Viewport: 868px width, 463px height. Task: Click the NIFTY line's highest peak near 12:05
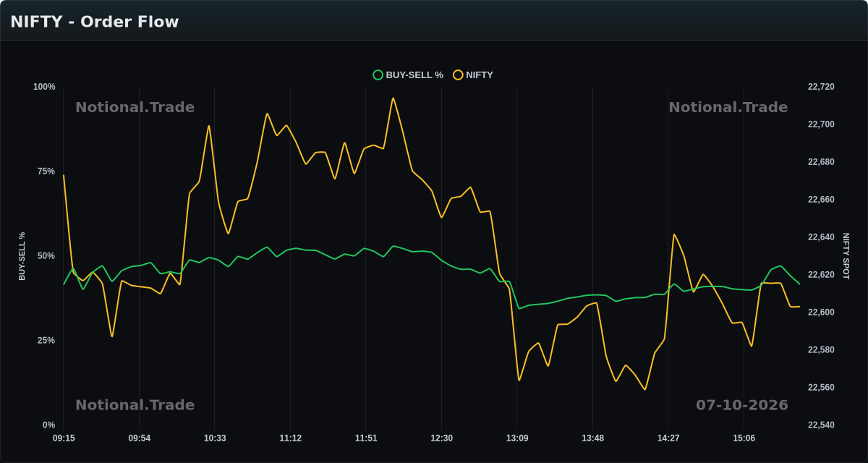(393, 98)
